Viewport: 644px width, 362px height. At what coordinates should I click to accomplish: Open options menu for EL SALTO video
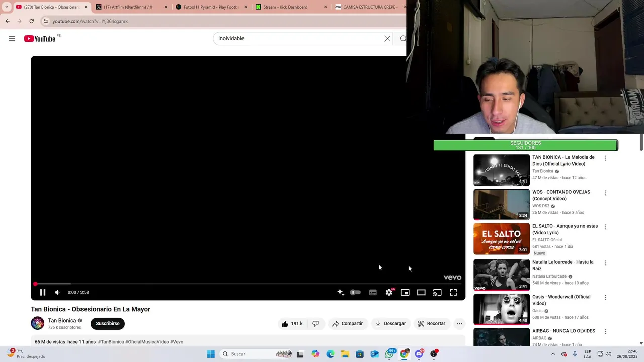click(x=606, y=227)
